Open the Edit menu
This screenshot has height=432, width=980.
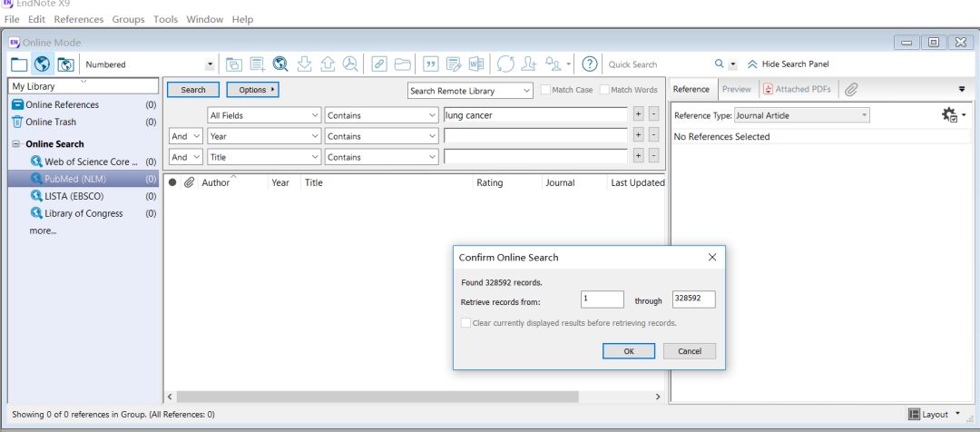pyautogui.click(x=36, y=19)
